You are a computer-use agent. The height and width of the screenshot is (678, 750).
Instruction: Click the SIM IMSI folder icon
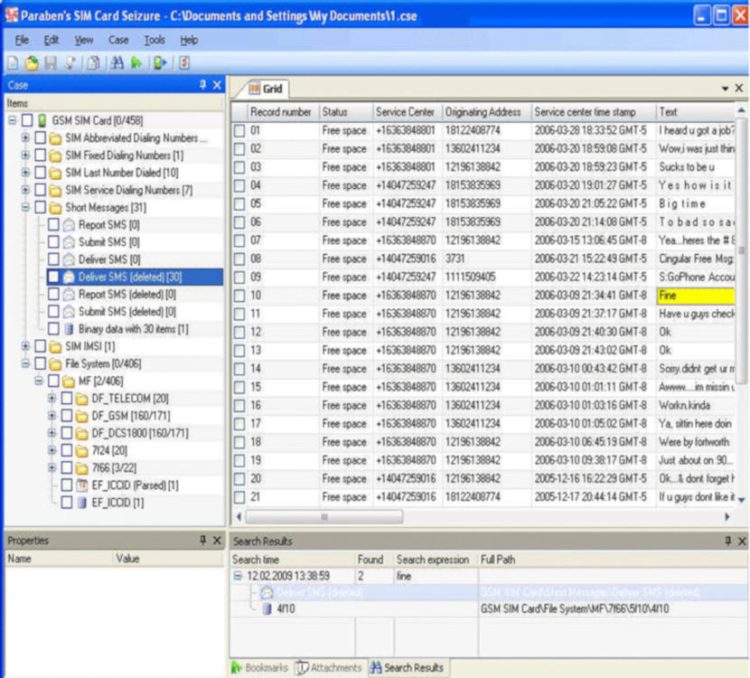pyautogui.click(x=55, y=346)
